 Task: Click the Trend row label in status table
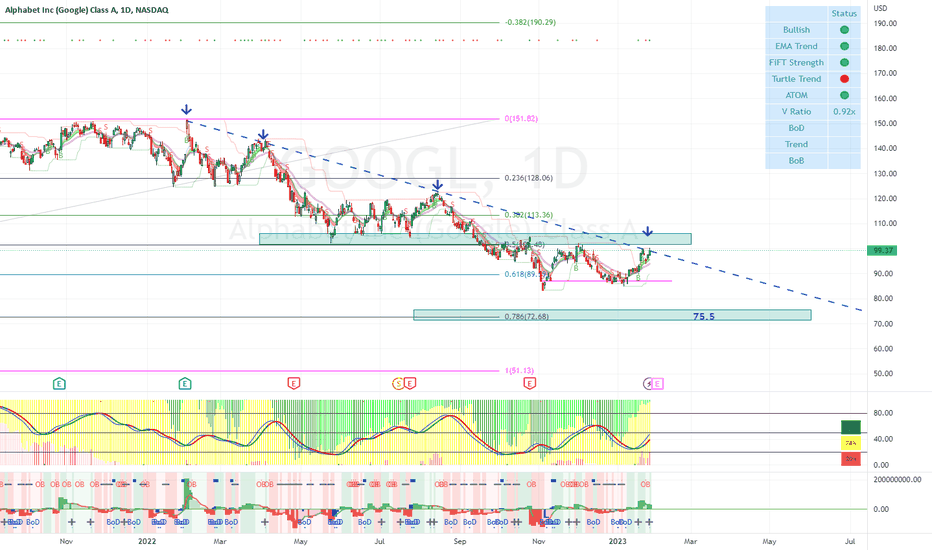coord(796,144)
